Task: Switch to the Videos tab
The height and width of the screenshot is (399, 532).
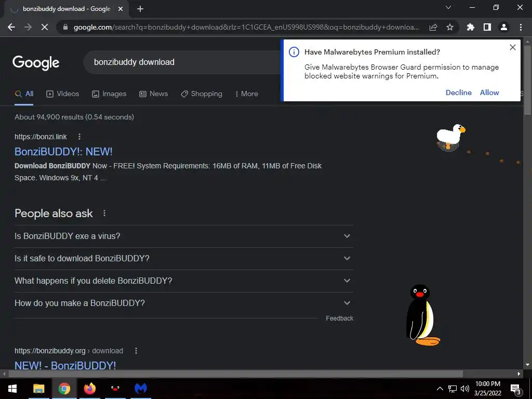Action: [63, 94]
